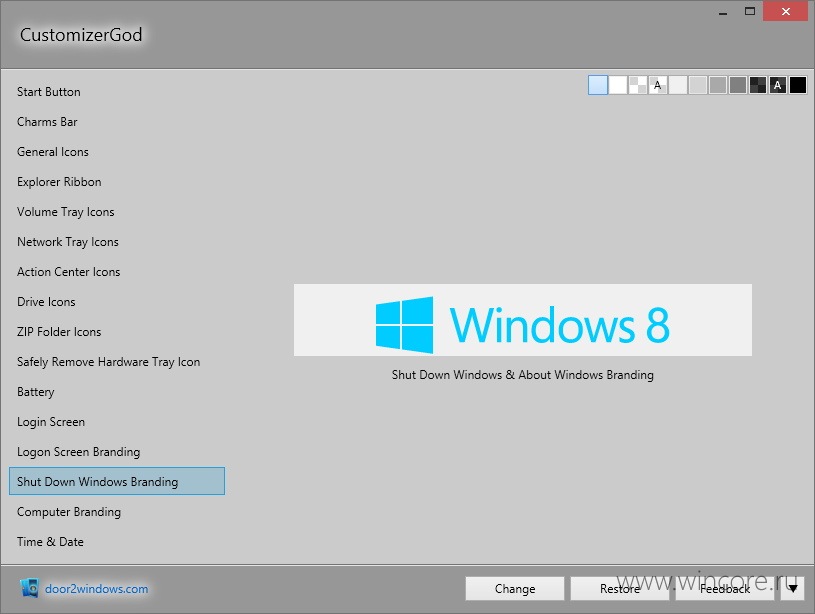Pick the solid black background swatch
Viewport: 815px width, 614px height.
(x=798, y=85)
